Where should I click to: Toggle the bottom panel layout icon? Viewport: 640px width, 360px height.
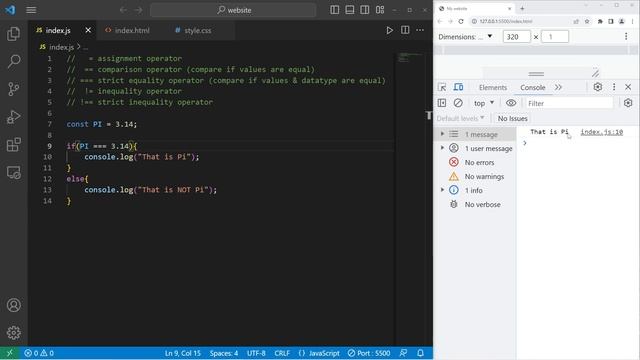(x=350, y=10)
